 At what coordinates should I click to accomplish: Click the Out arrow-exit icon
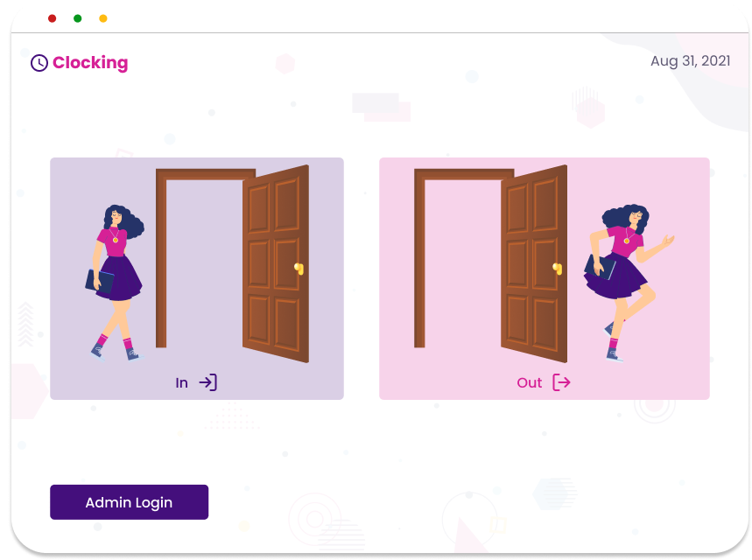[x=562, y=382]
